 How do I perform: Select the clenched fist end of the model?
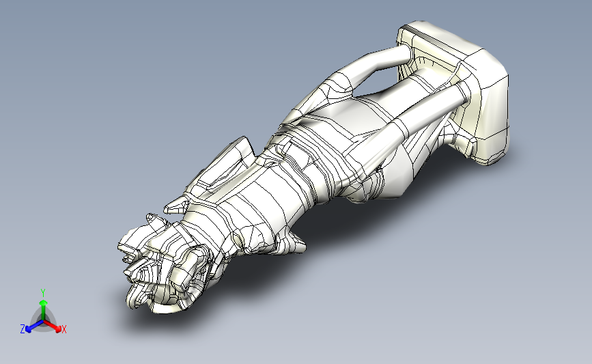(x=166, y=264)
